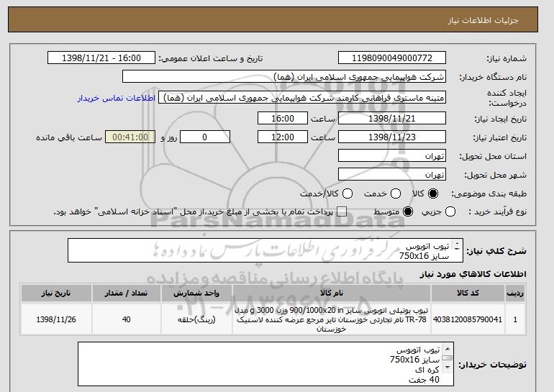Click the remaining days field showing 0

coord(205,137)
